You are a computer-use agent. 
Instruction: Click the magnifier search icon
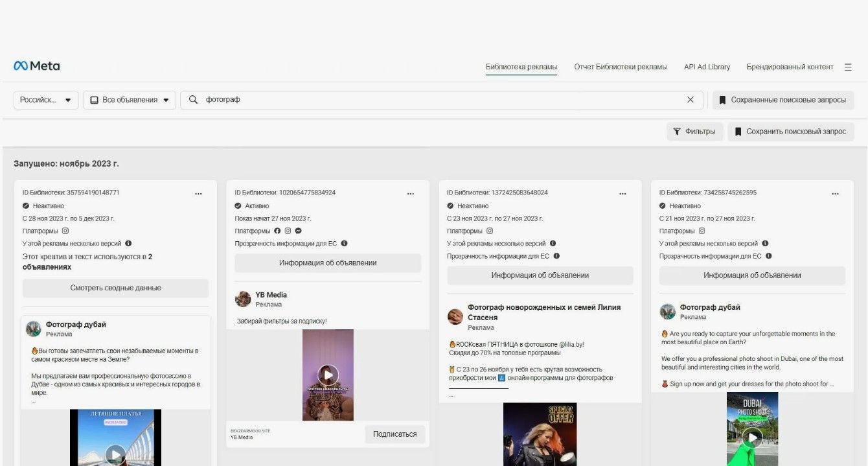click(x=193, y=100)
